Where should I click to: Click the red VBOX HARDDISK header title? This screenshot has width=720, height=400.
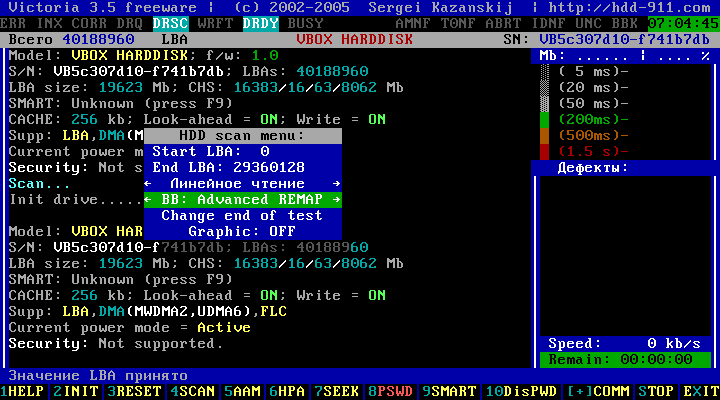[354, 39]
